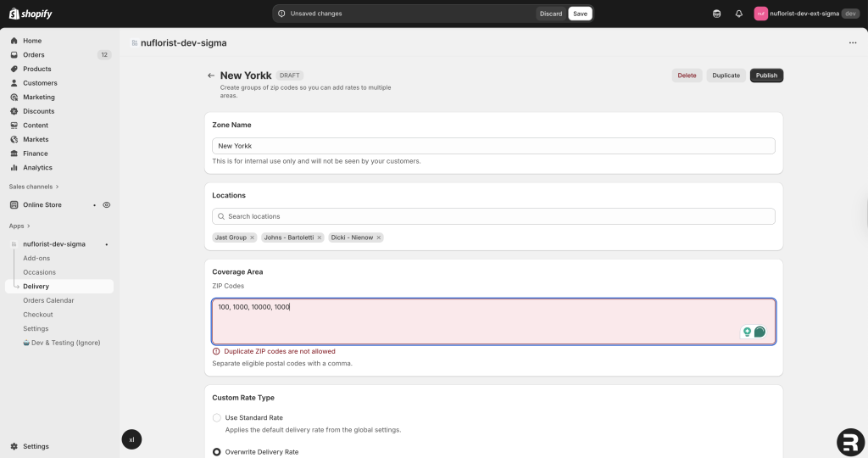Viewport: 868px width, 458px height.
Task: Click the back arrow beside New Yorkk
Action: 211,75
